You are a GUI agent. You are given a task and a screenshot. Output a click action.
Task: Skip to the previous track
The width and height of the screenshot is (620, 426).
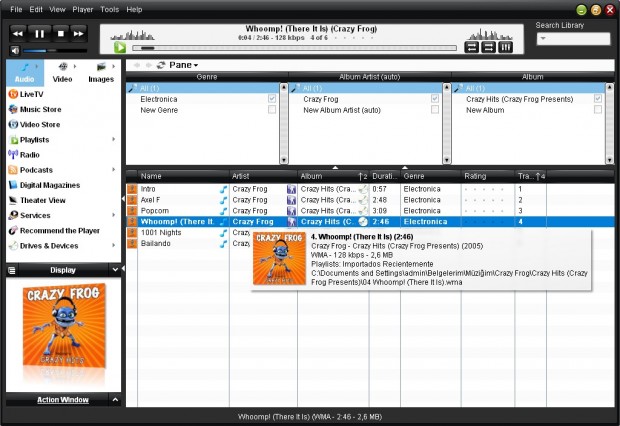(x=18, y=34)
